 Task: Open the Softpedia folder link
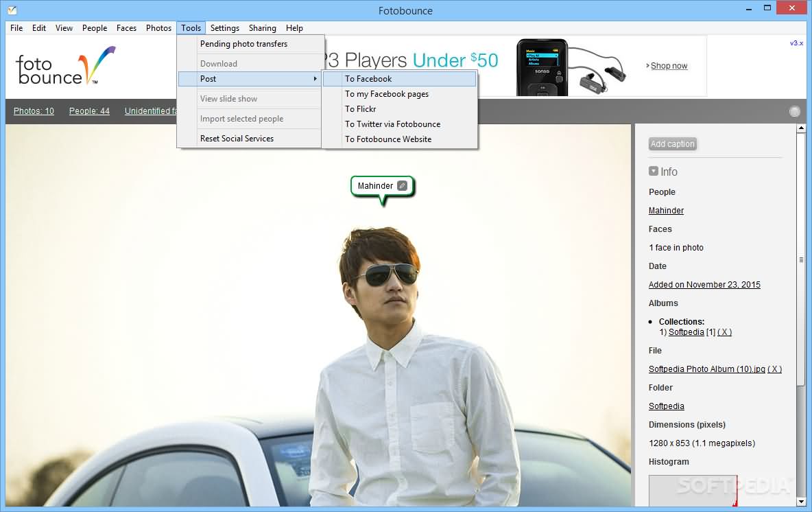click(x=666, y=406)
